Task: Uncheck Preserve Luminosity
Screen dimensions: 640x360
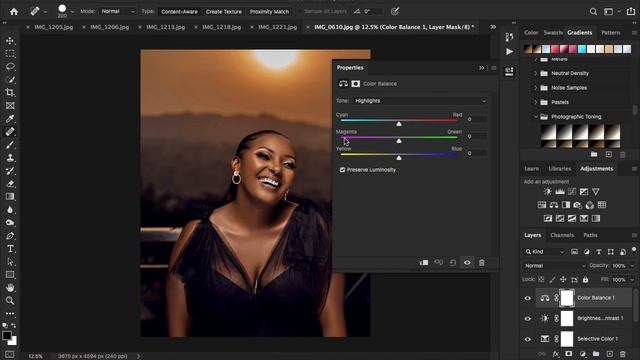Action: (x=342, y=170)
